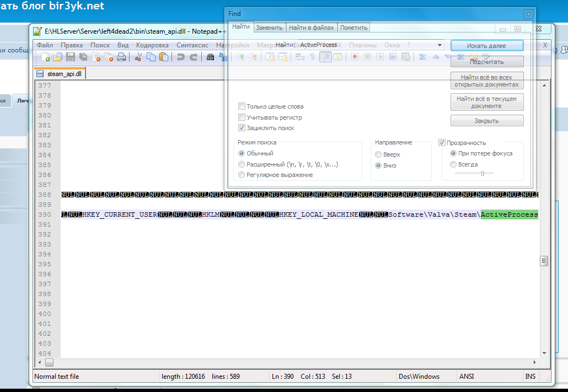Click 'length : 120616' in status bar
This screenshot has width=568, height=392.
[183, 377]
